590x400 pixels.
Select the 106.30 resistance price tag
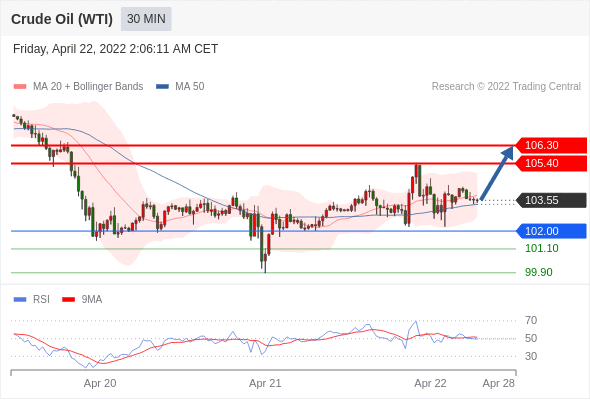(x=550, y=145)
